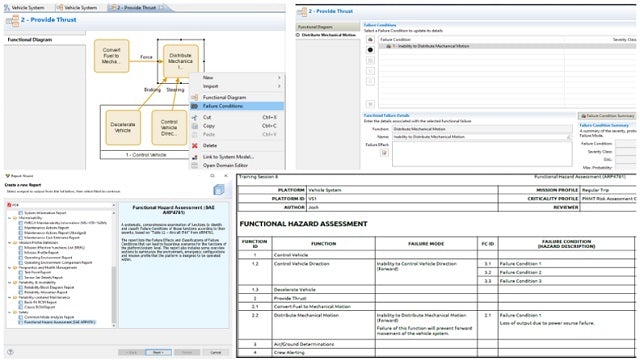Click Cancel in the Report Wizard
640x360 pixels.
pos(216,352)
